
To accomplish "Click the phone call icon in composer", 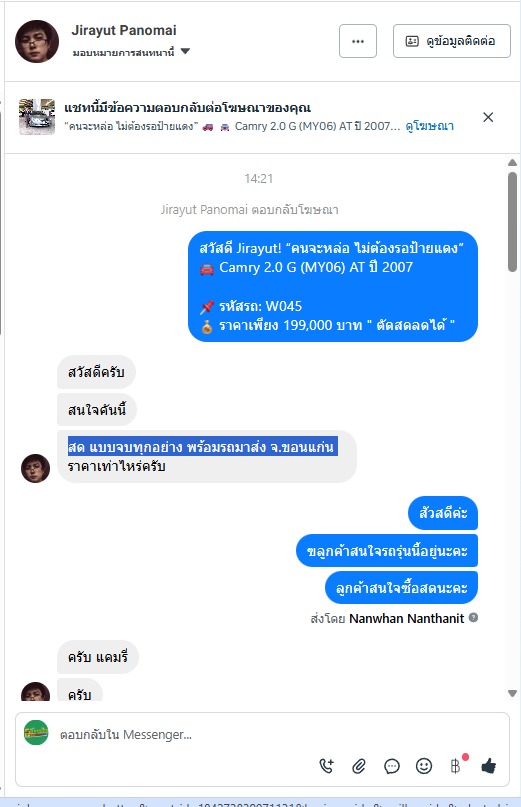I will (x=327, y=766).
